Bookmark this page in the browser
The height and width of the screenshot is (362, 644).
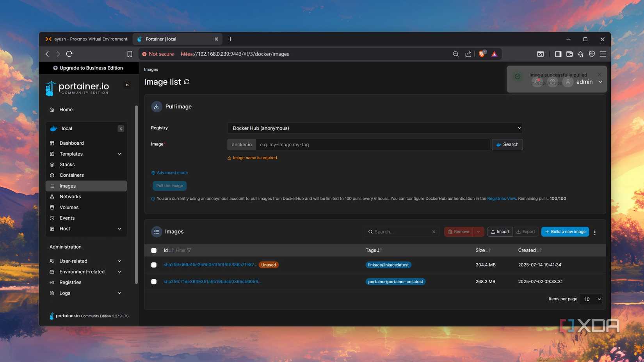pos(130,54)
